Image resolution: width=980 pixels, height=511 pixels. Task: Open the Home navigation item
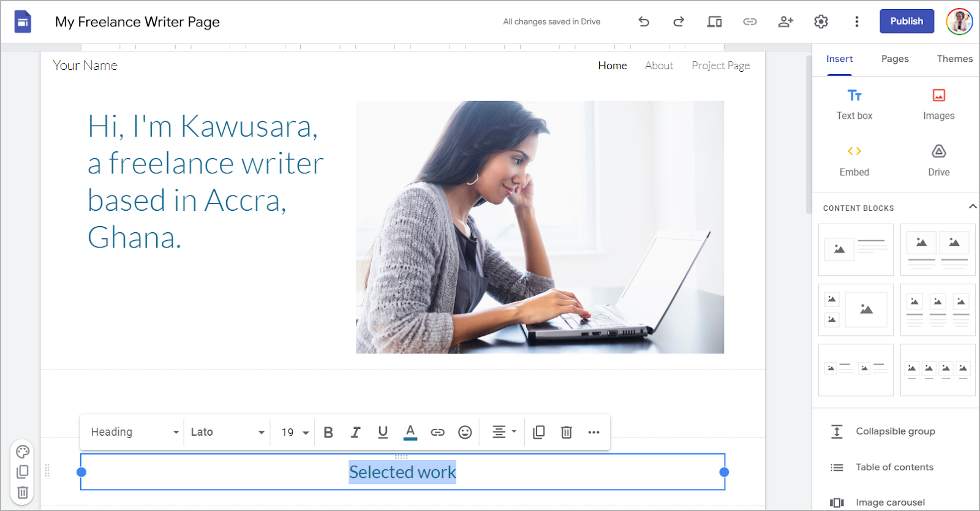coord(612,66)
